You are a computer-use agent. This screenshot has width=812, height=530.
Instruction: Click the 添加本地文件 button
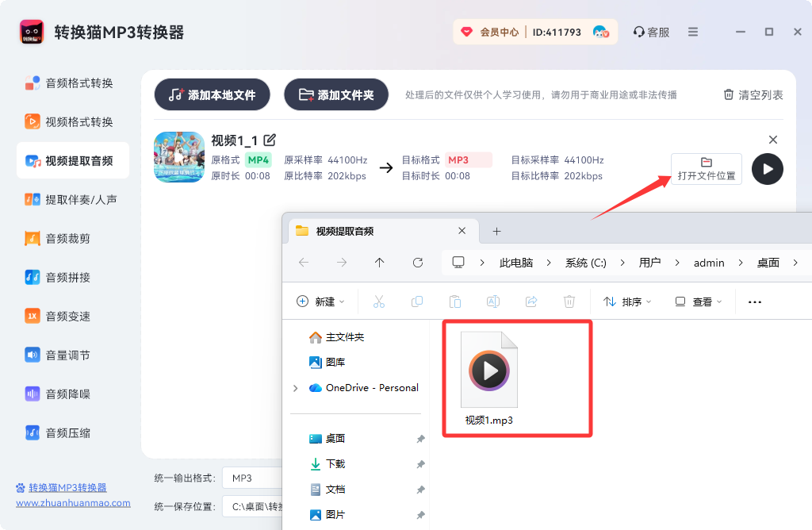212,94
